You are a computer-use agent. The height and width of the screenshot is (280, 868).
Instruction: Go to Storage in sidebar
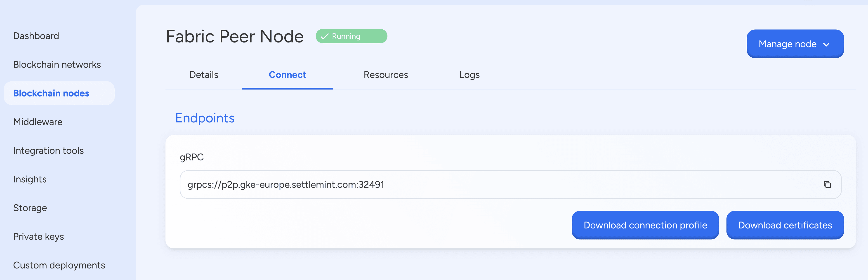pos(30,208)
